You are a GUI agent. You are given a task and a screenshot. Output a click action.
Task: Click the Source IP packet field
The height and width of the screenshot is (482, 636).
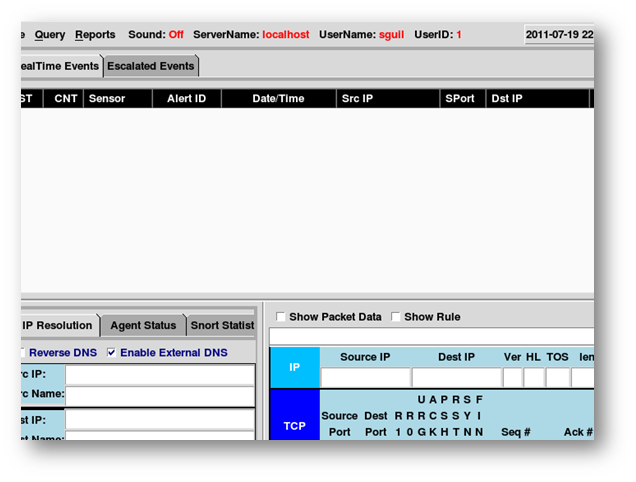[365, 378]
